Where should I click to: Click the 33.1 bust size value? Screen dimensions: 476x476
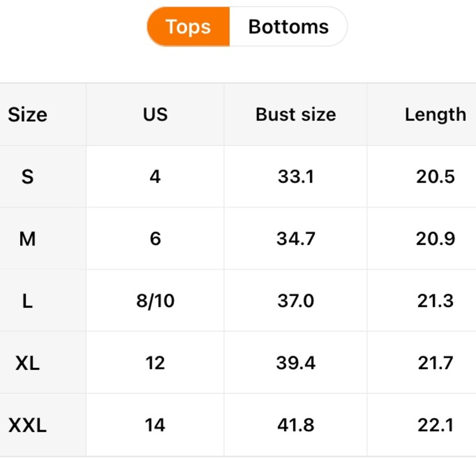coord(296,177)
